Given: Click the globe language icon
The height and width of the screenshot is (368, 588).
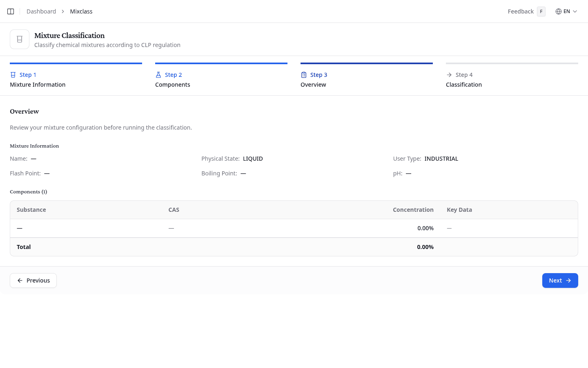Looking at the screenshot, I should 558,11.
